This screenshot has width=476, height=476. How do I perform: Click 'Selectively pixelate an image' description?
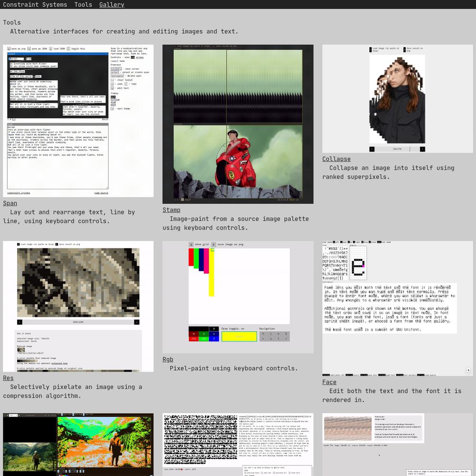(72, 391)
